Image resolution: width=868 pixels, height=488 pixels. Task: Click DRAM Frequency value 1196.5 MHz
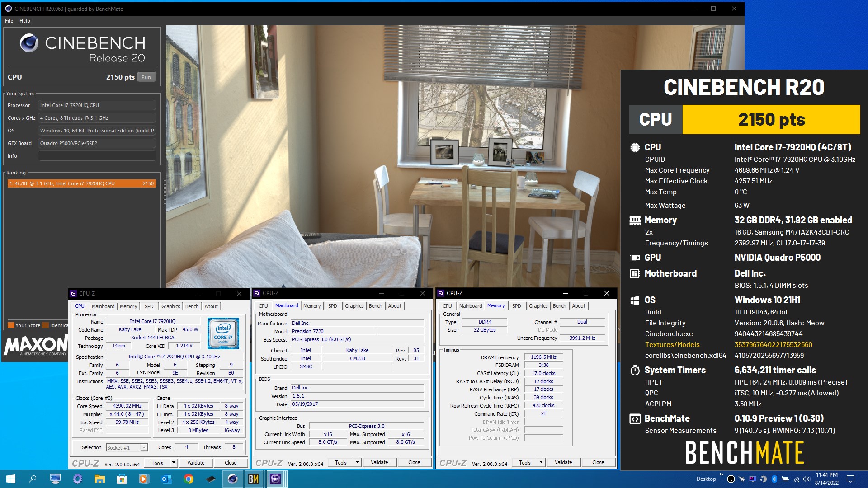click(543, 357)
